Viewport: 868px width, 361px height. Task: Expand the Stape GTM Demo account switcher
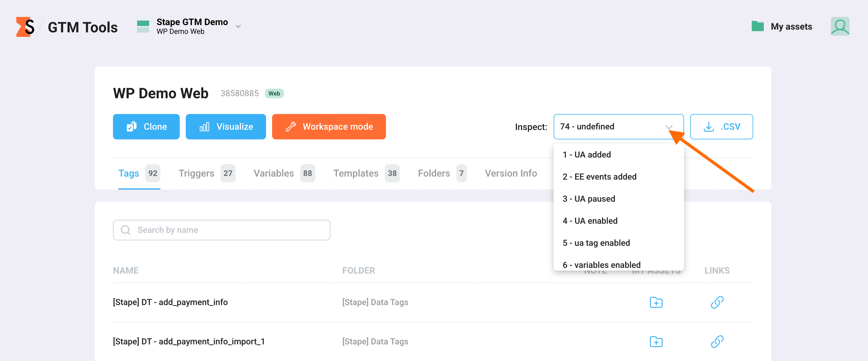coord(238,26)
